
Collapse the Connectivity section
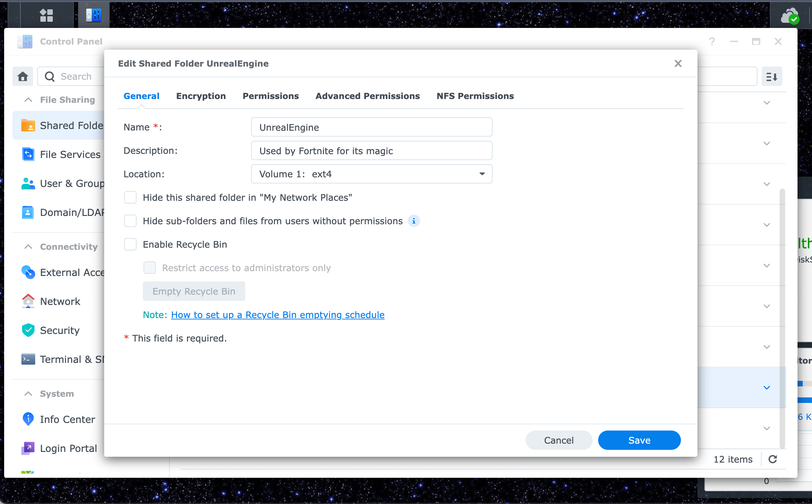click(x=28, y=247)
